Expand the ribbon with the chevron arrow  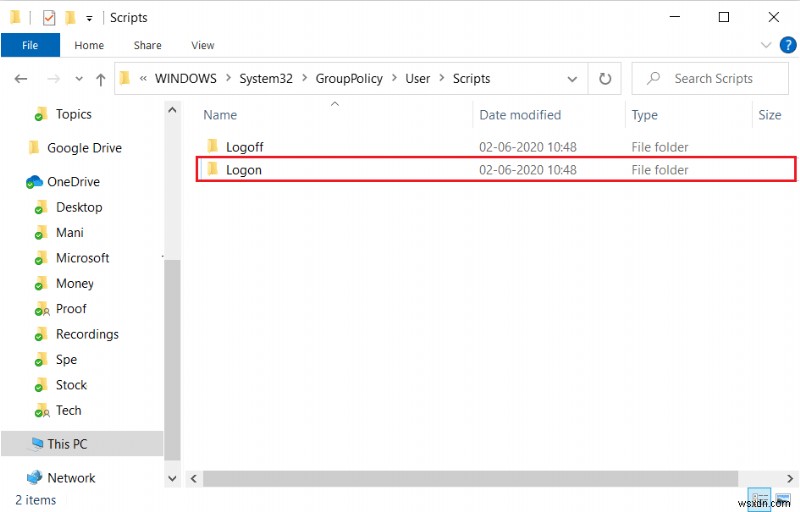tap(766, 45)
